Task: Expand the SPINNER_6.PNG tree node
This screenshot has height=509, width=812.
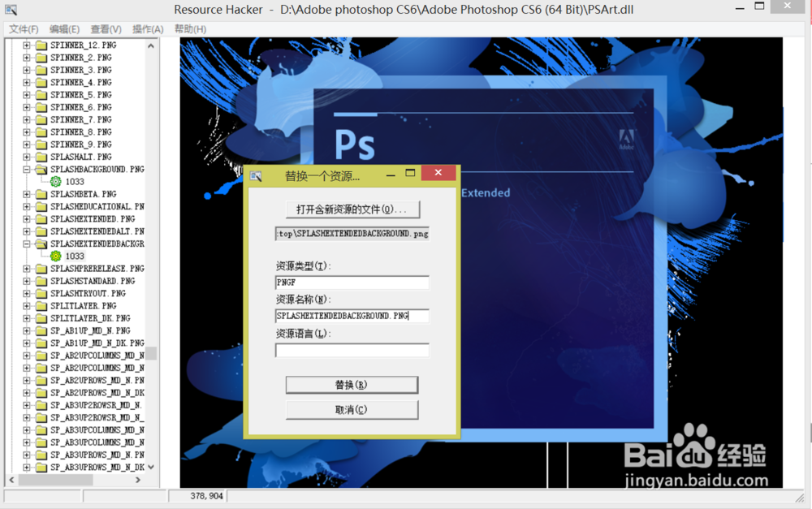Action: (27, 107)
